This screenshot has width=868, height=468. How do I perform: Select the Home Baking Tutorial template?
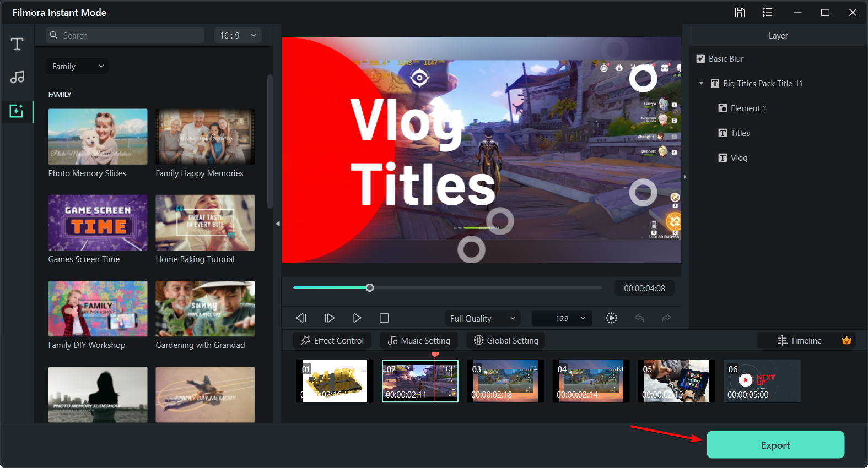click(x=205, y=222)
